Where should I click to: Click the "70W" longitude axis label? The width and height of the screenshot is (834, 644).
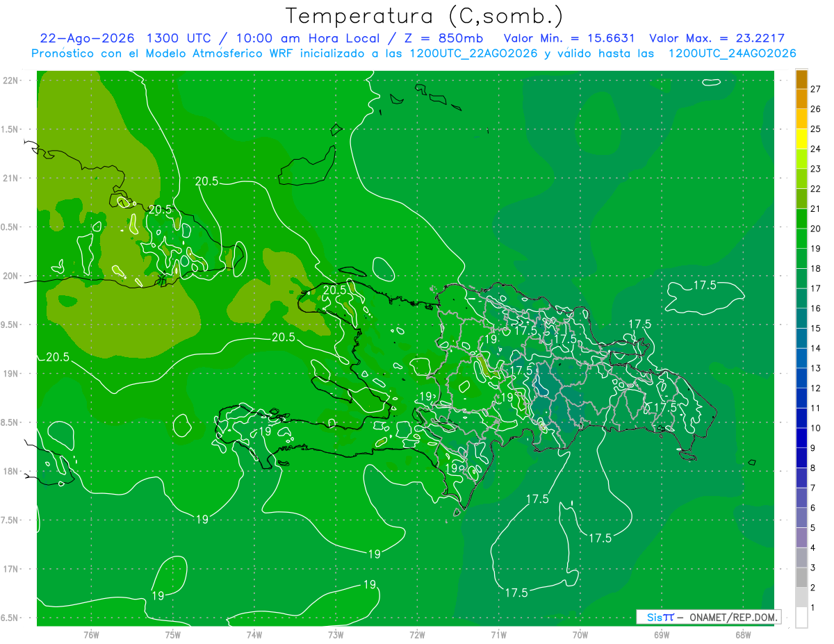click(x=580, y=634)
